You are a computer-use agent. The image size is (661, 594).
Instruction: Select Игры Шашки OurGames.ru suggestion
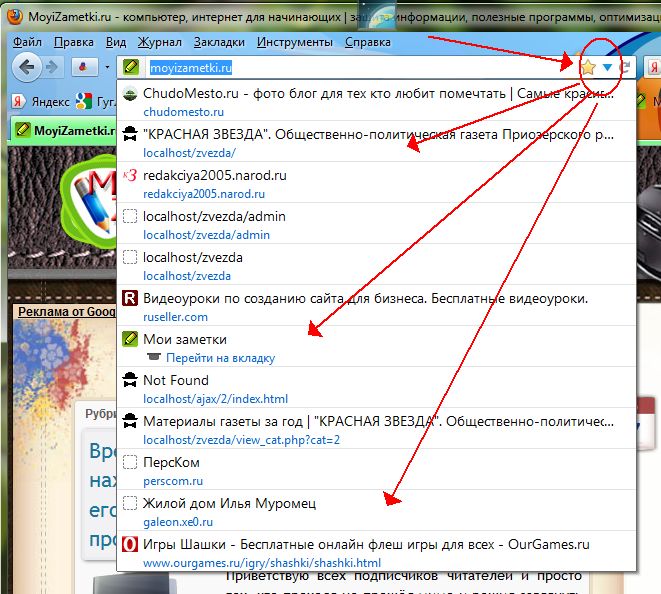[377, 551]
